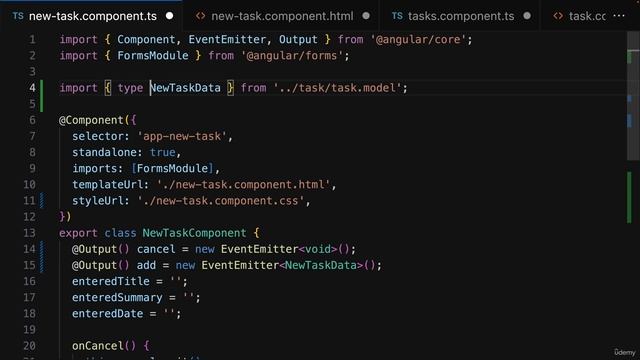Image resolution: width=640 pixels, height=360 pixels.
Task: Click the modified-line marker beside line 11
Action: 42,201
